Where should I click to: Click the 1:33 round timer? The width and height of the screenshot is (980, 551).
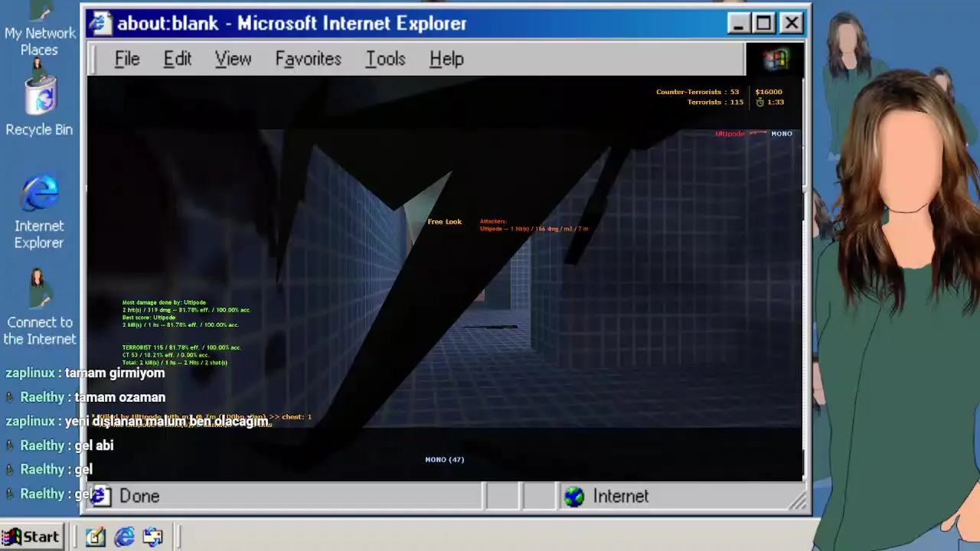770,102
